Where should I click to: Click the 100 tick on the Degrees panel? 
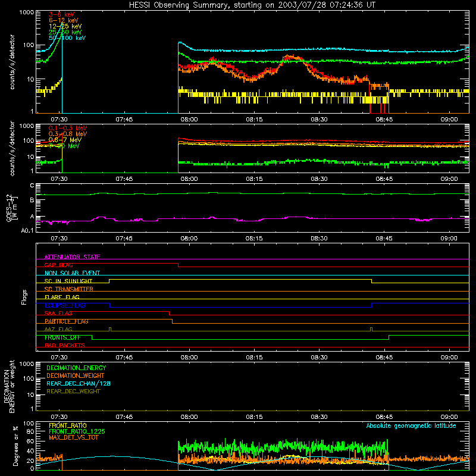click(x=29, y=424)
